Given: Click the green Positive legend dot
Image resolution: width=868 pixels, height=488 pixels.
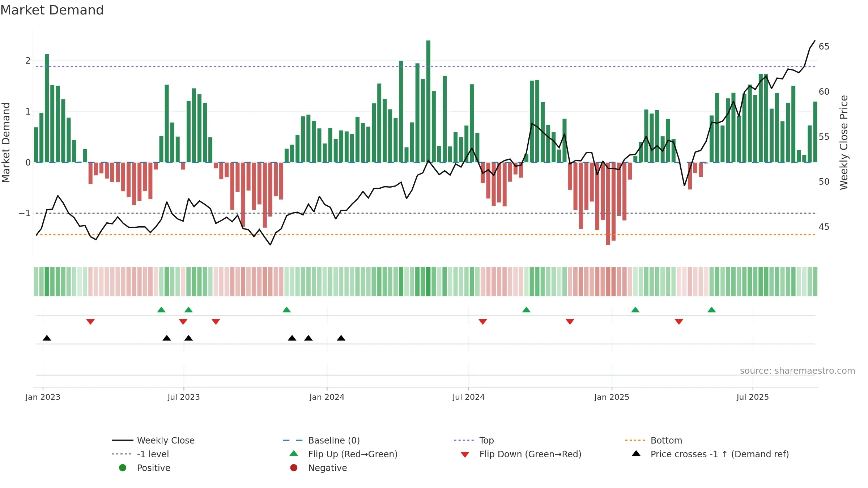Looking at the screenshot, I should tap(123, 468).
